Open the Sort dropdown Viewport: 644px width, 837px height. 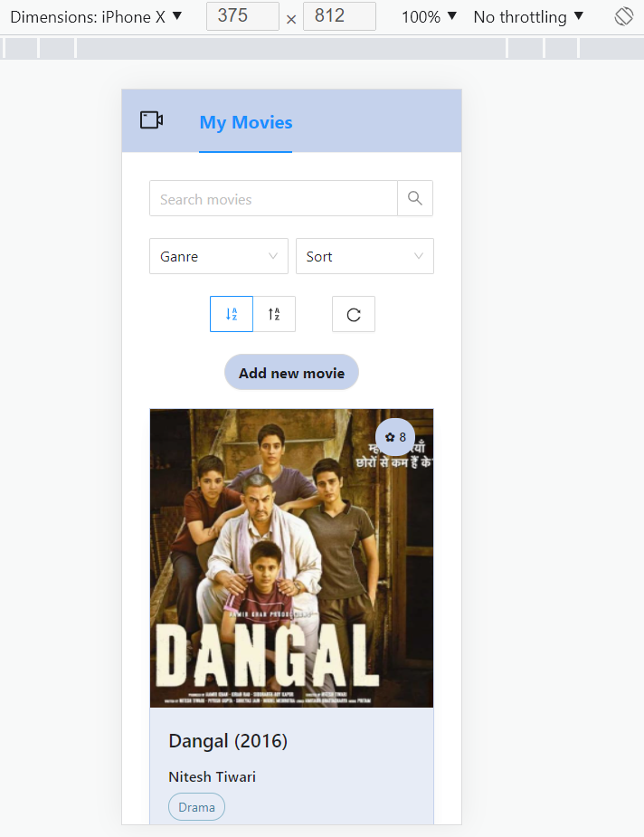click(365, 256)
